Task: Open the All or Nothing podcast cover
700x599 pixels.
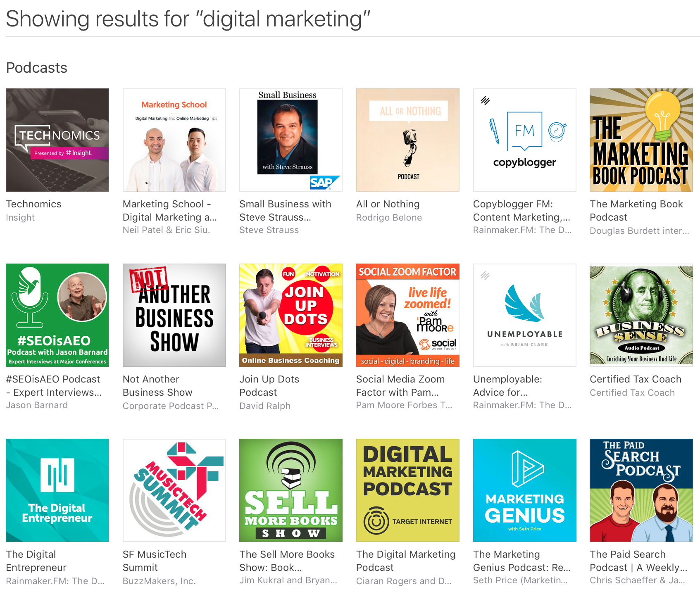Action: point(408,140)
